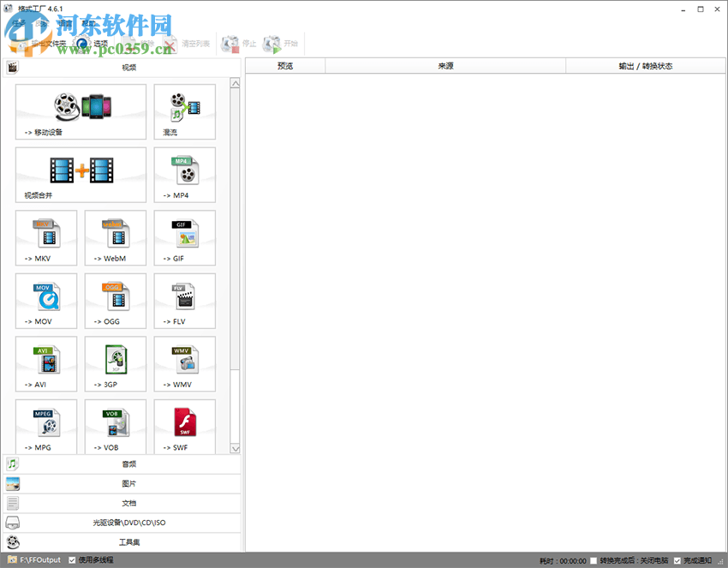The image size is (728, 568).
Task: Open the 视频合并 video merge tool
Action: pyautogui.click(x=81, y=175)
